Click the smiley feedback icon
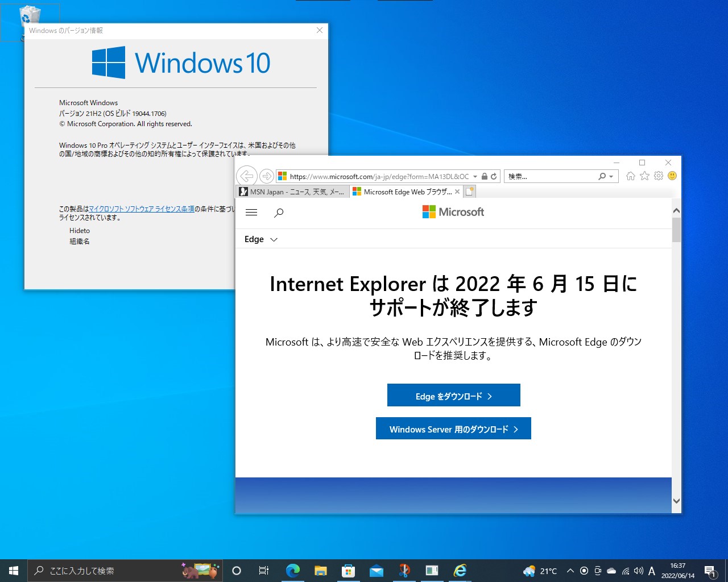 tap(672, 176)
